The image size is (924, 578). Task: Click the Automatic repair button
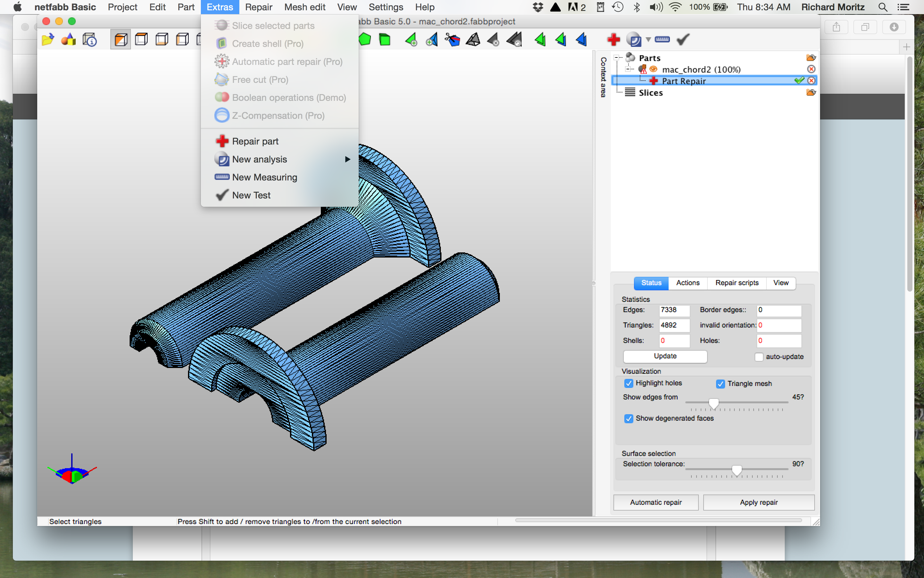click(x=655, y=502)
